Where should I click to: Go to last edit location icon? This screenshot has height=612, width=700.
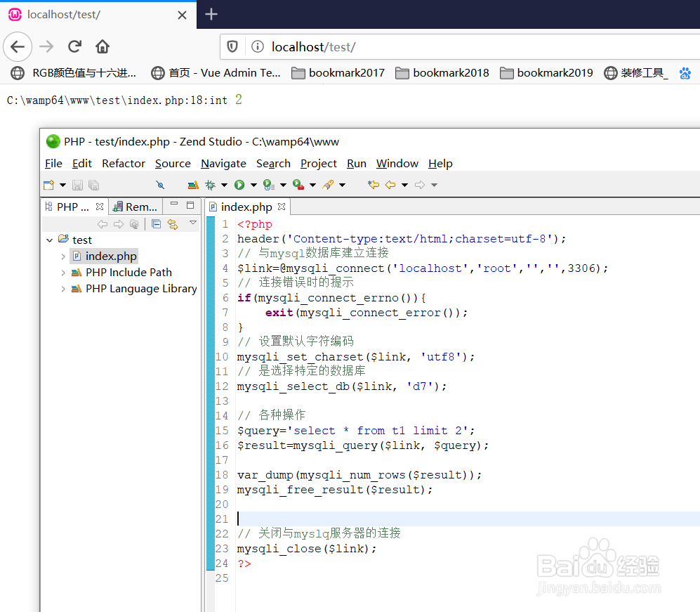click(x=374, y=185)
